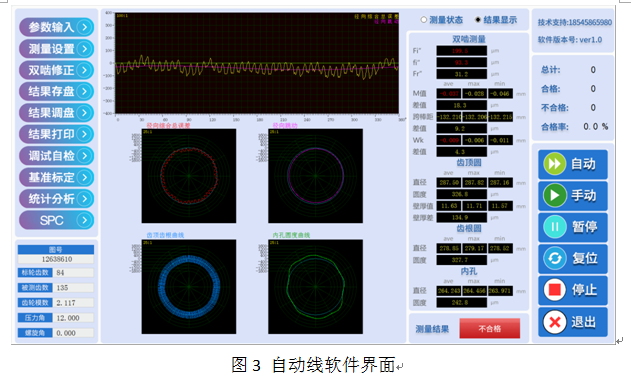Click the 被测齿数 input field
This screenshot has height=382, width=631.
tap(74, 288)
